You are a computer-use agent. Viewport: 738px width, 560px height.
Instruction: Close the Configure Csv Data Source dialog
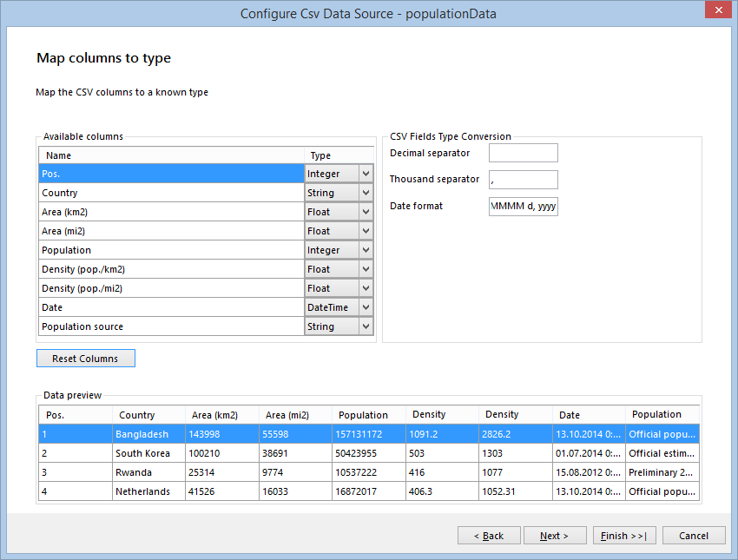(720, 10)
